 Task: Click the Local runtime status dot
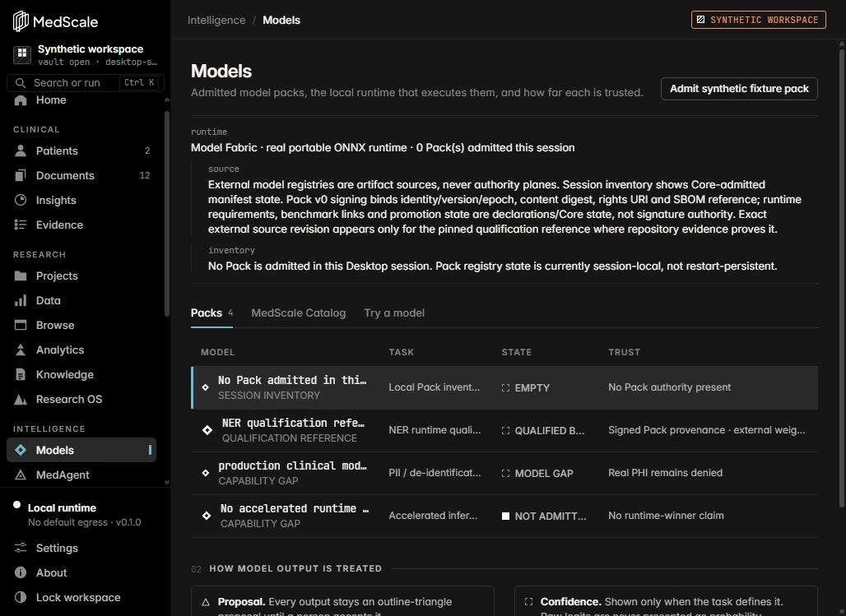click(16, 506)
